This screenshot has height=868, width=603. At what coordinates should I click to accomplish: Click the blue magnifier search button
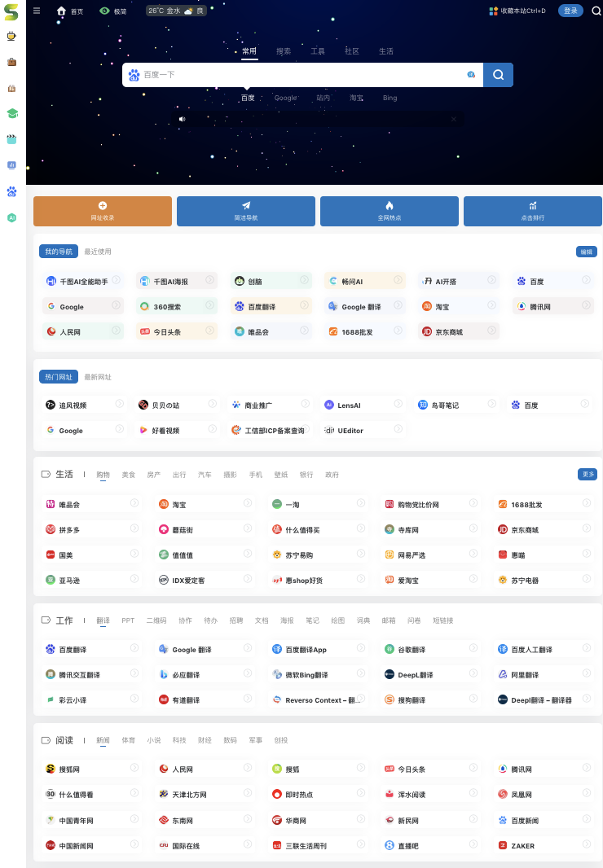click(x=498, y=75)
